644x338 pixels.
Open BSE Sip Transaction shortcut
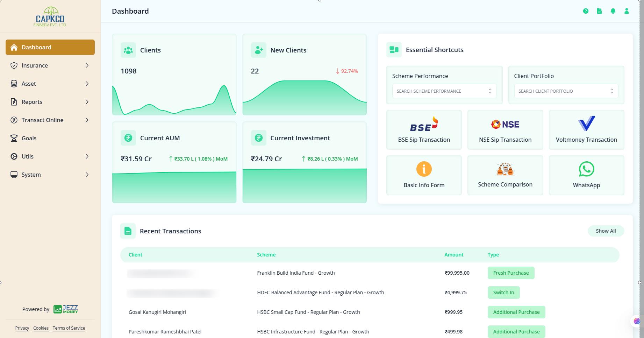click(x=424, y=130)
